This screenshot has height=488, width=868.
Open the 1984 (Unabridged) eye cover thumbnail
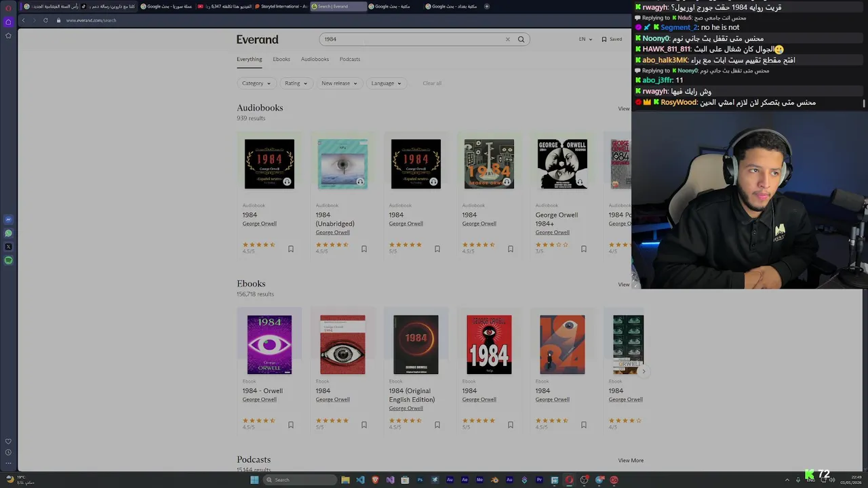[x=342, y=164]
